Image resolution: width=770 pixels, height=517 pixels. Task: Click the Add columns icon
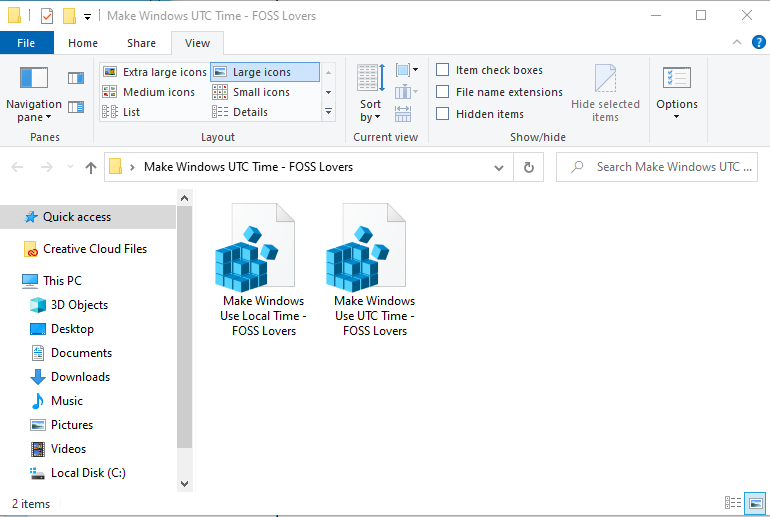tap(406, 92)
